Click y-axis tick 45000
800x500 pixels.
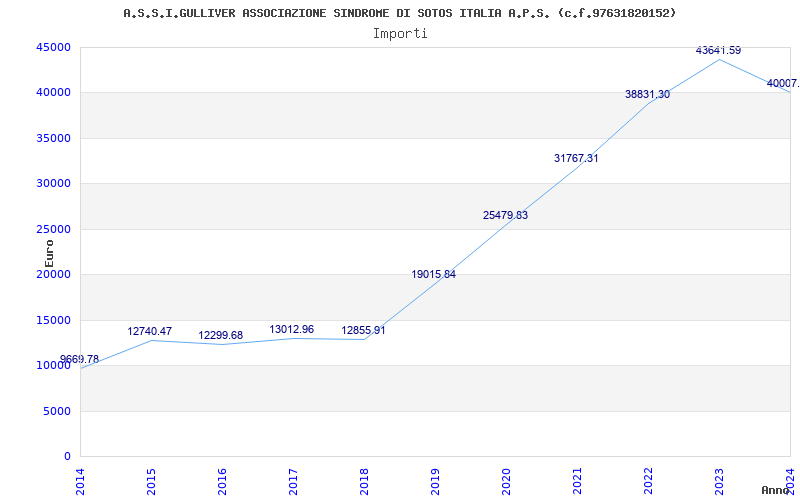tap(53, 47)
